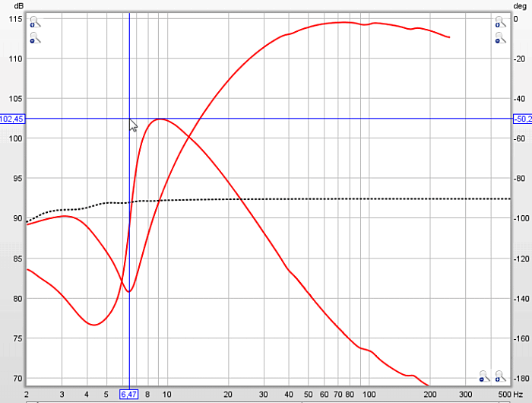Click the -180 label on the deg axis
The height and width of the screenshot is (403, 532).
point(521,378)
